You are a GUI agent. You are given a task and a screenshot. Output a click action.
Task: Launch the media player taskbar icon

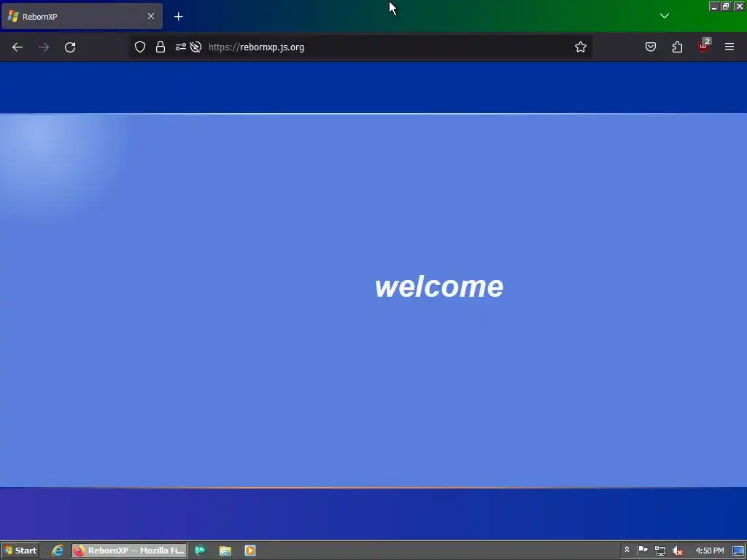[250, 551]
